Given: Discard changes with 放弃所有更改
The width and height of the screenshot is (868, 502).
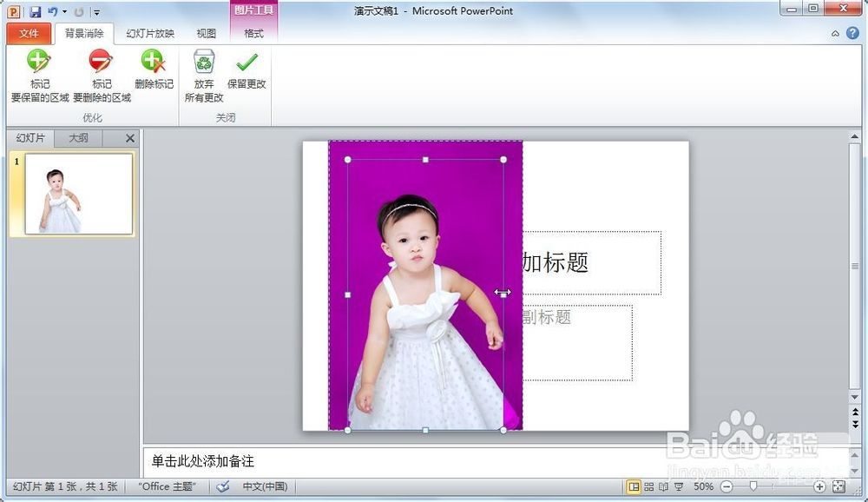Looking at the screenshot, I should coord(204,75).
